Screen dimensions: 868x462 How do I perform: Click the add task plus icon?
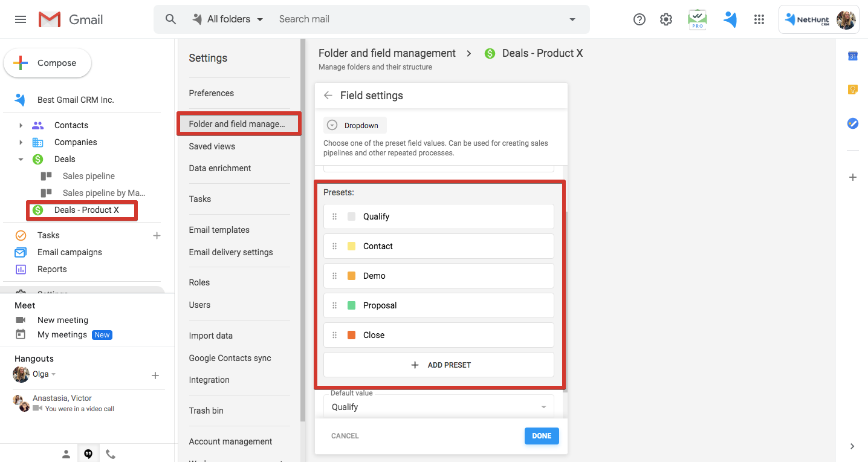(x=157, y=235)
